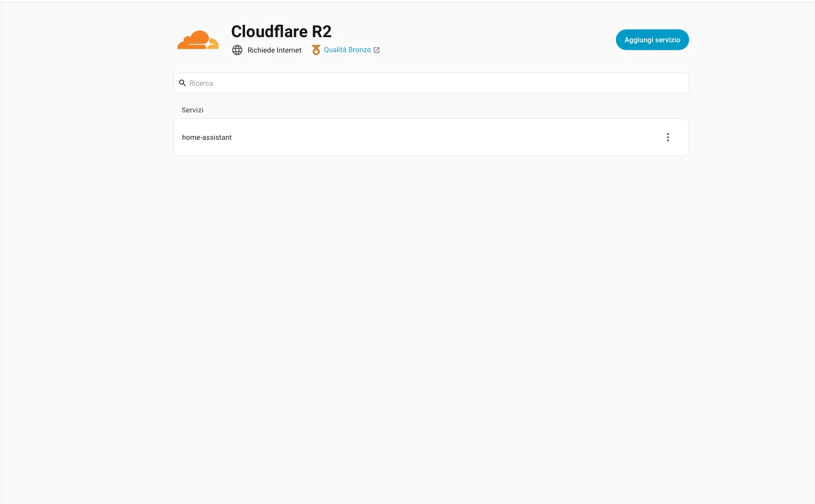The image size is (815, 504).
Task: Click the globe icon beside Richiede Internet
Action: 237,50
